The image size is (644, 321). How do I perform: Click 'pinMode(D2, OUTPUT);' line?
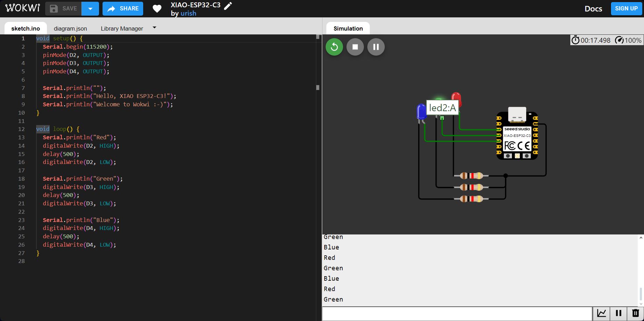76,55
